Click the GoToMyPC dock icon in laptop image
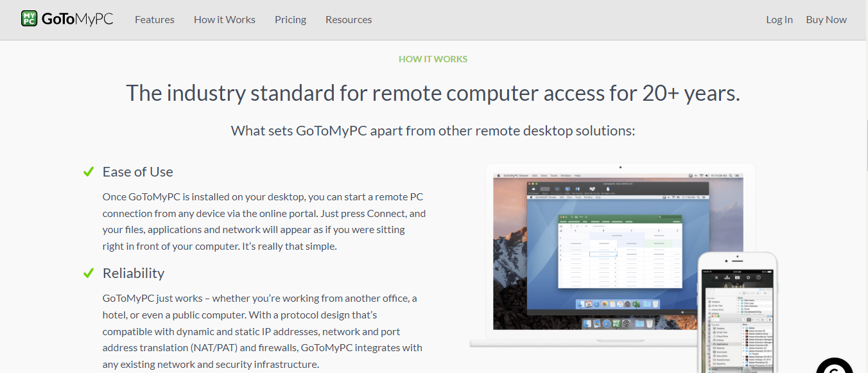 [616, 323]
